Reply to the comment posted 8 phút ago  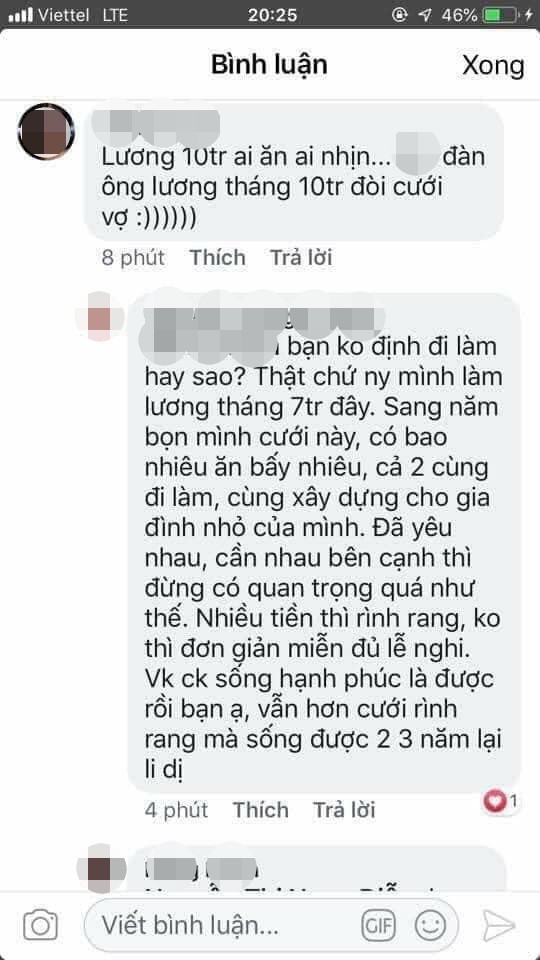[x=301, y=258]
